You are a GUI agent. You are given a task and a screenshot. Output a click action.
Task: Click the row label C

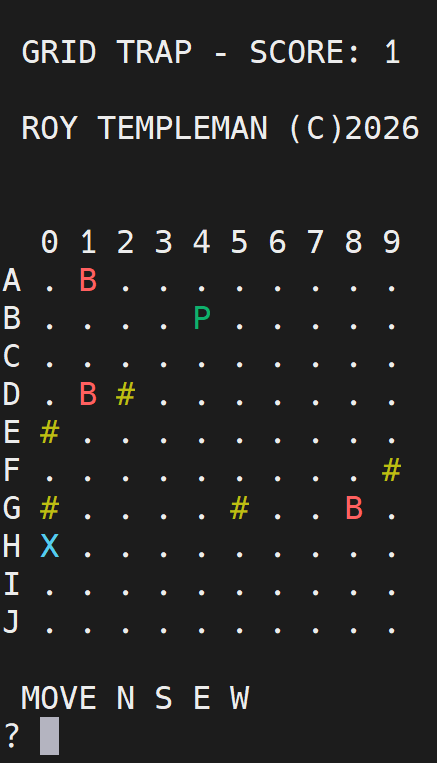tap(12, 356)
